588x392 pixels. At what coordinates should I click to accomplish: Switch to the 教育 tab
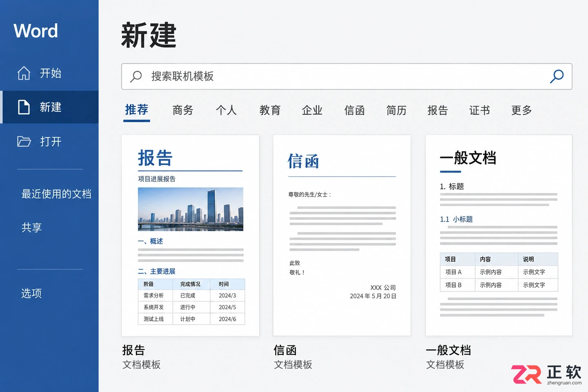point(270,110)
